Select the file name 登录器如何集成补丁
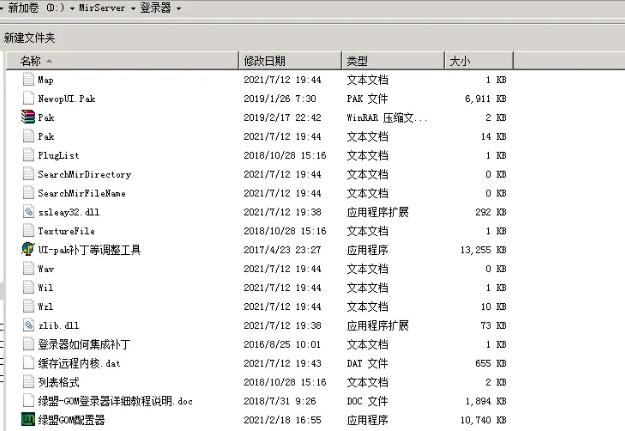The image size is (625, 431). tap(84, 344)
